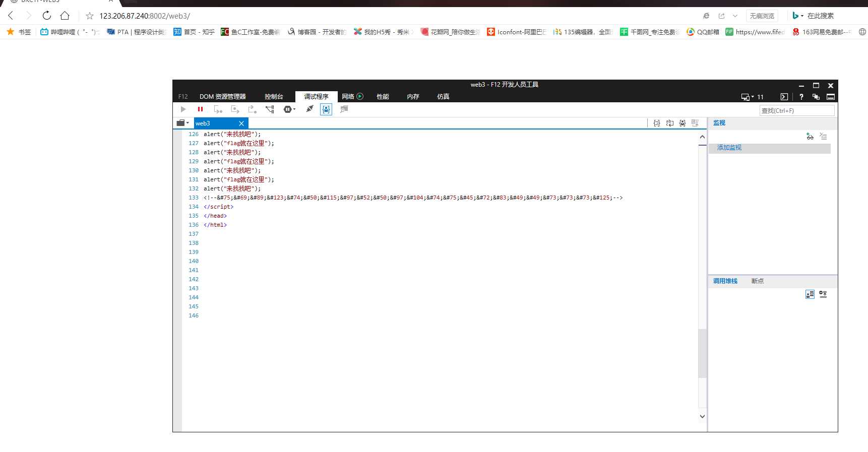Click the unpin dev tools window icon
This screenshot has width=868, height=452.
(816, 97)
